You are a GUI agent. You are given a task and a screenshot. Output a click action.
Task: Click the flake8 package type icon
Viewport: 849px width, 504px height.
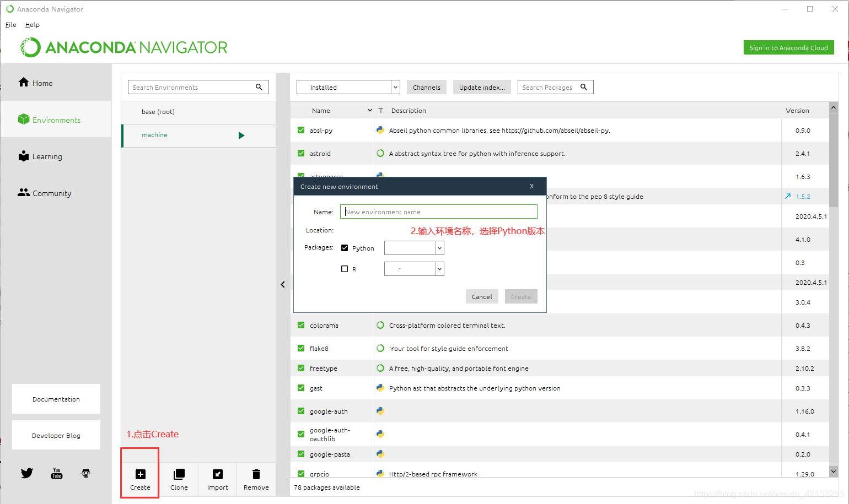click(x=380, y=348)
